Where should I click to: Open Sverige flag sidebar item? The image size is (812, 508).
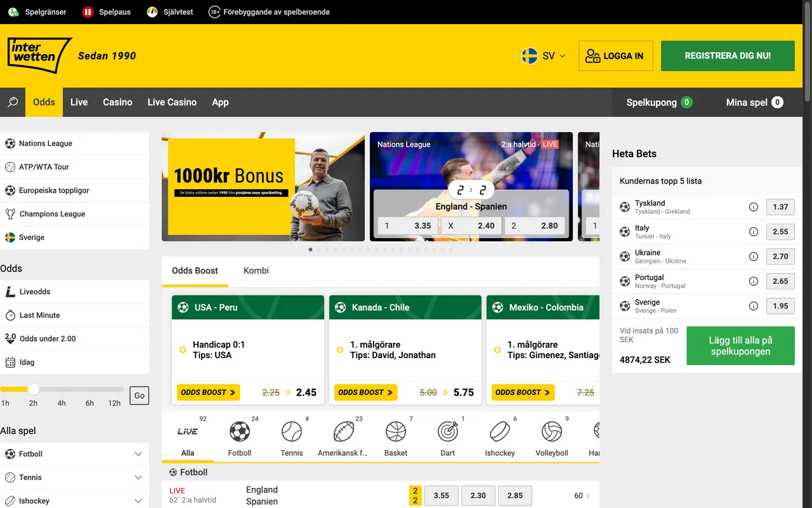point(74,237)
